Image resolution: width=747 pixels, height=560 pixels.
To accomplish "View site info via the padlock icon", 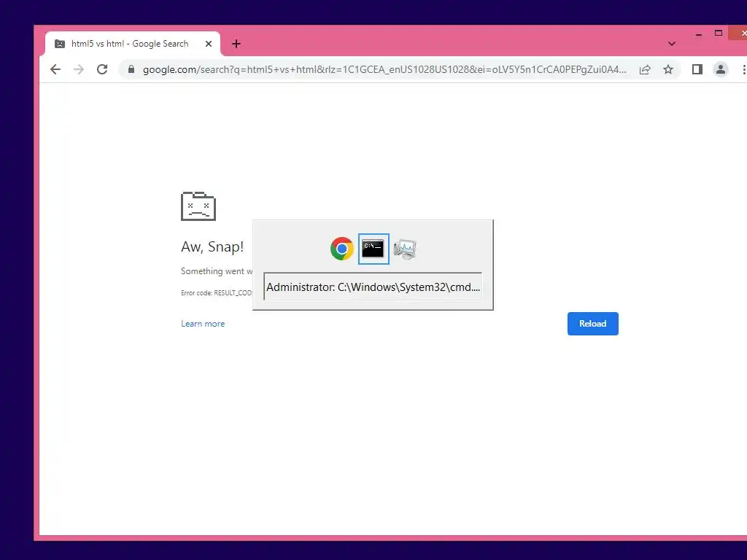I will [131, 69].
